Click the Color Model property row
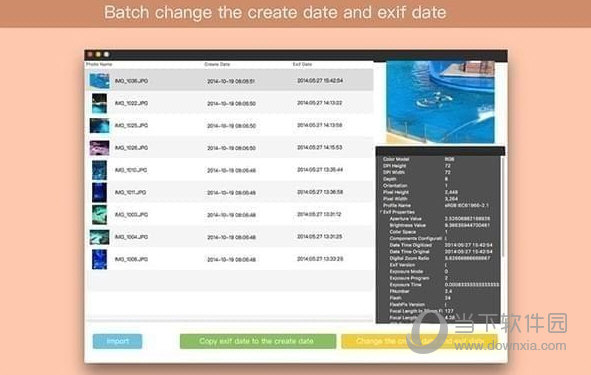591x375 pixels. pos(440,159)
